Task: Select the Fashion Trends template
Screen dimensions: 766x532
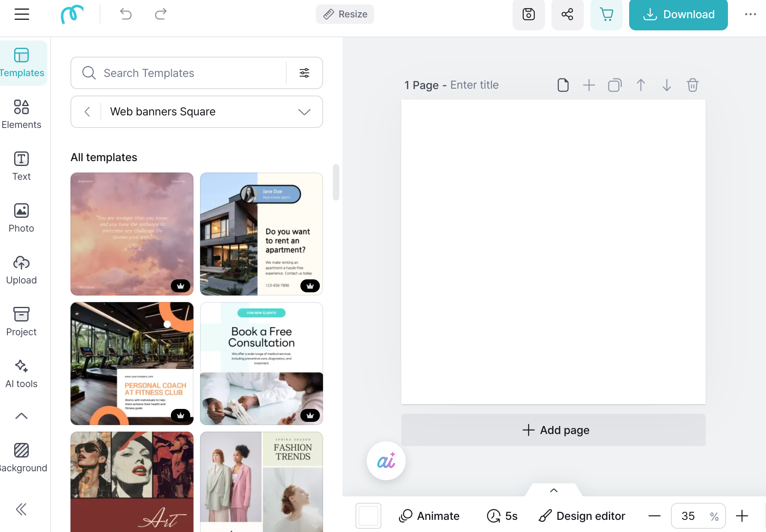Action: 262,482
